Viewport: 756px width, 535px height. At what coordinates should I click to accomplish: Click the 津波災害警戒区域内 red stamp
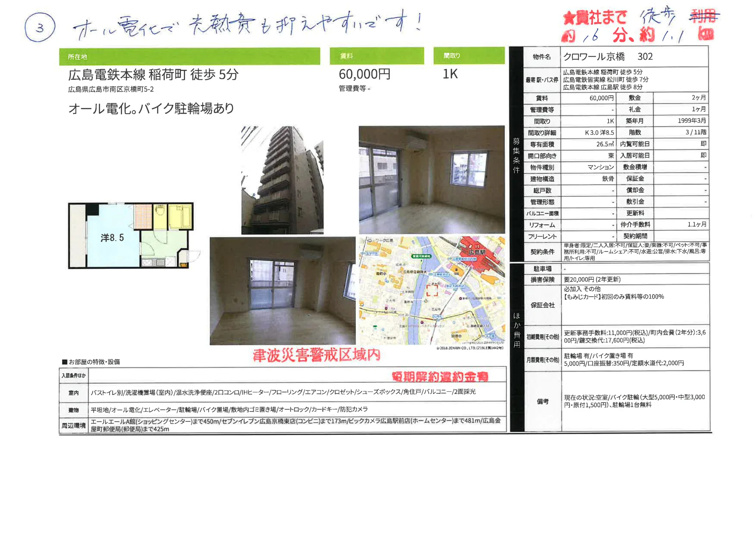pyautogui.click(x=316, y=355)
